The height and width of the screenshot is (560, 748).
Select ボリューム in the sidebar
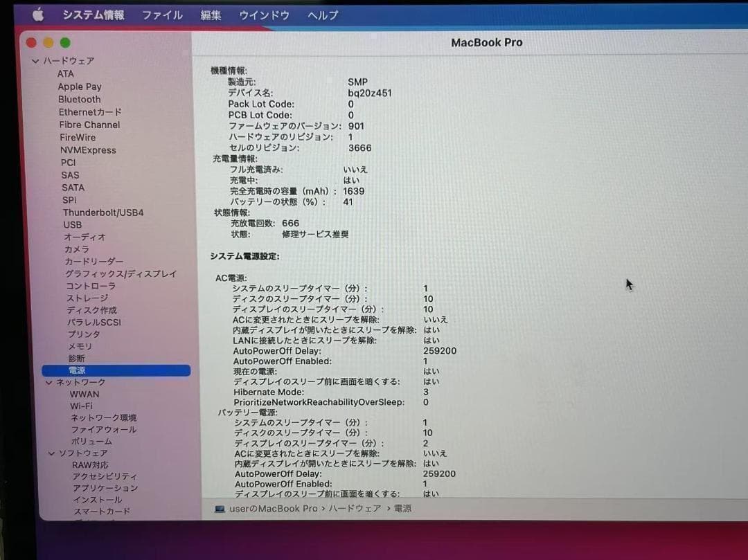[x=91, y=442]
